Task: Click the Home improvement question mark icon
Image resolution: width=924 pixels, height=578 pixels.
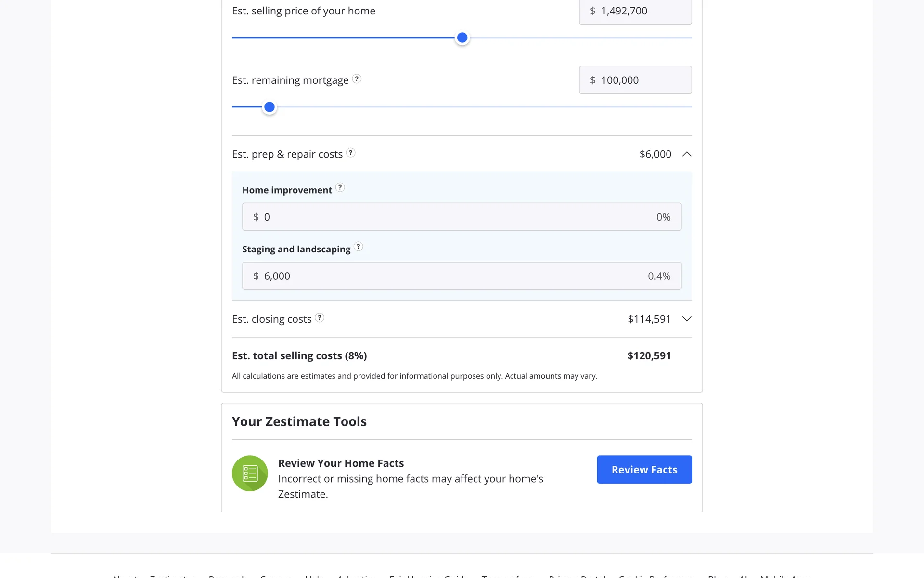Action: click(340, 188)
